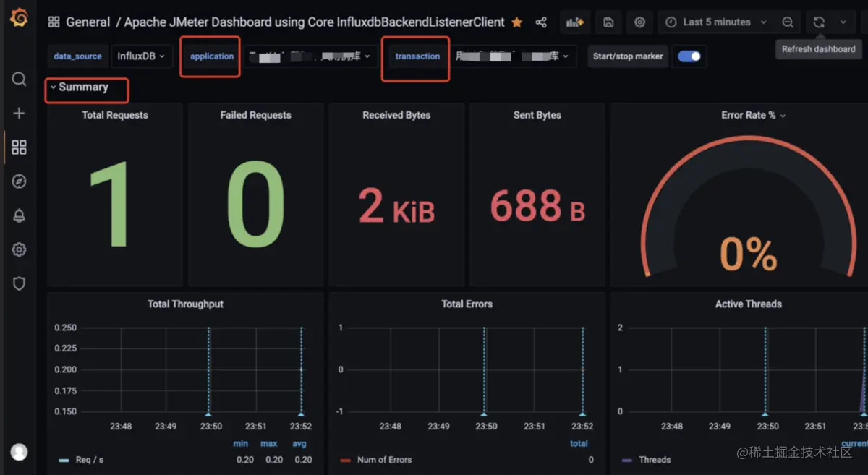The width and height of the screenshot is (868, 475).
Task: Click the Sent Bytes panel title
Action: tap(537, 115)
